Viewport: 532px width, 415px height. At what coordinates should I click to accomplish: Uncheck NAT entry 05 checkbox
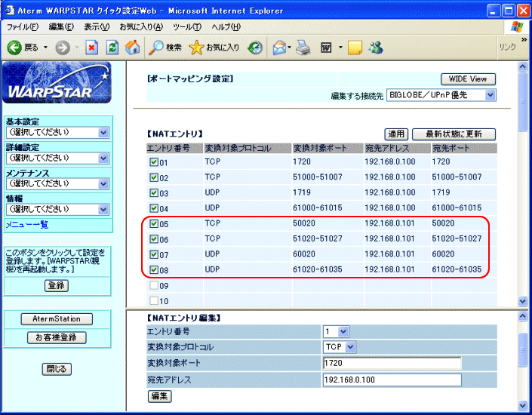tap(154, 223)
